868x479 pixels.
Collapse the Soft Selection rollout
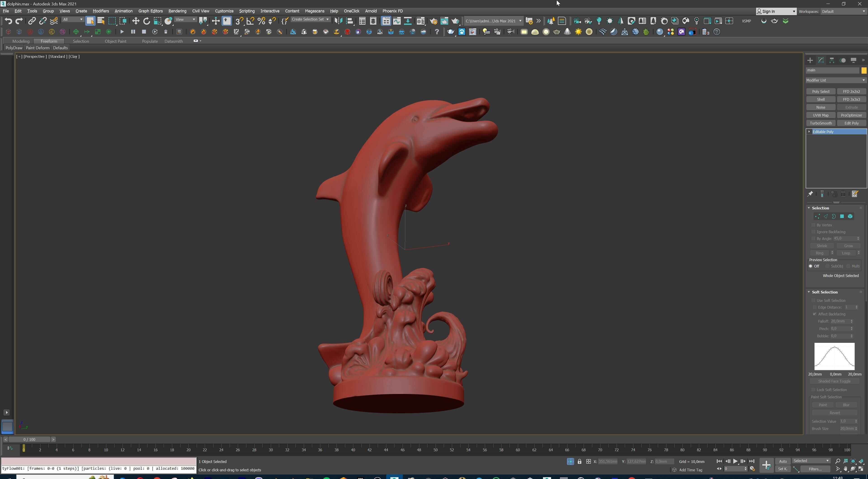click(809, 292)
